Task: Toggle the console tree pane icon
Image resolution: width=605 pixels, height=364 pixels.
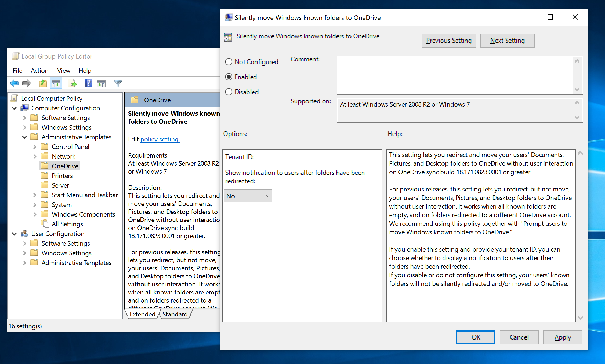Action: (56, 83)
